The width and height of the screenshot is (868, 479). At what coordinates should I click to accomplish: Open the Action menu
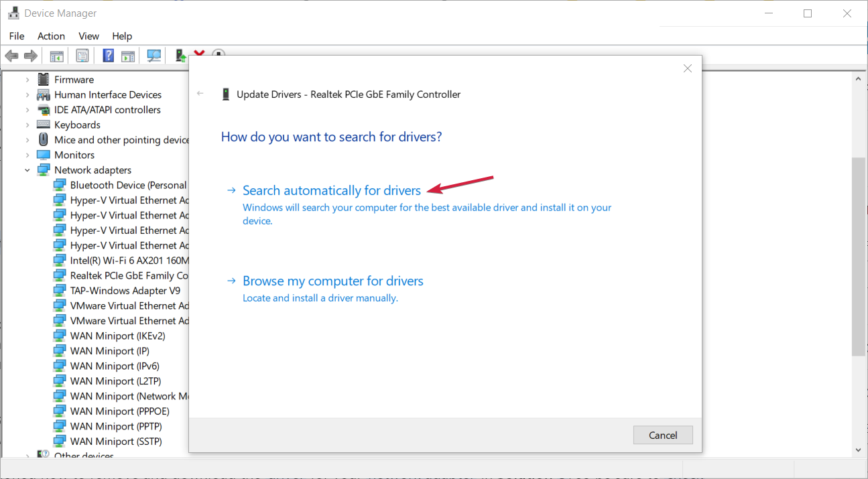pos(51,36)
